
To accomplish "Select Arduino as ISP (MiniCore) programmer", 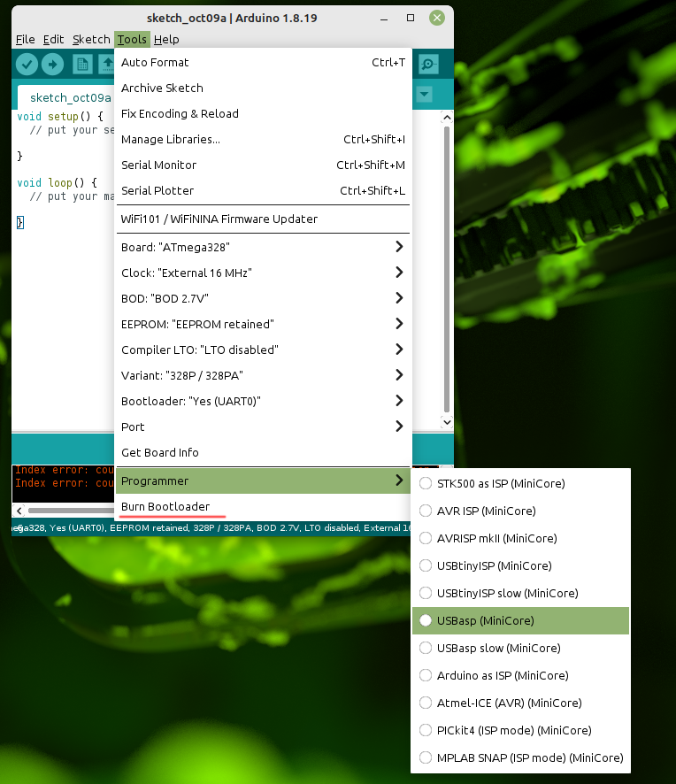I will pos(520,675).
